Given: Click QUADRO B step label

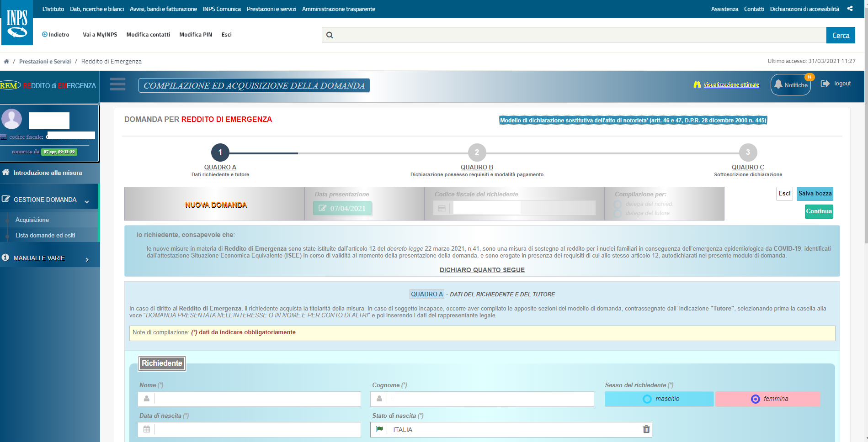Looking at the screenshot, I should pyautogui.click(x=477, y=167).
